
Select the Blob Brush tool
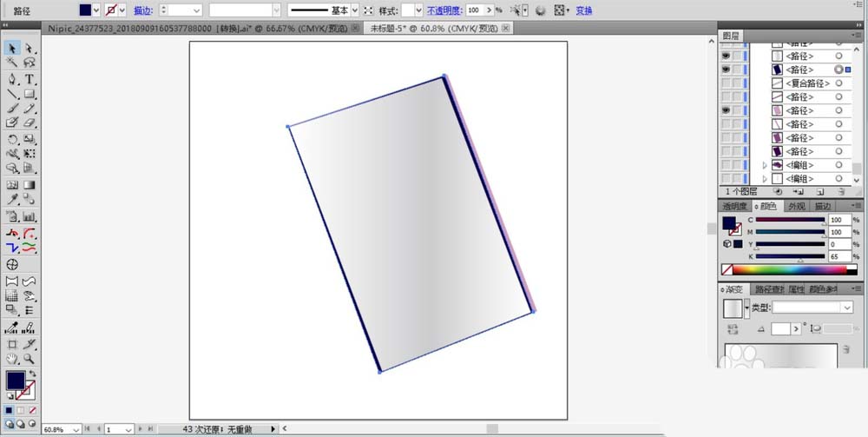pos(12,122)
